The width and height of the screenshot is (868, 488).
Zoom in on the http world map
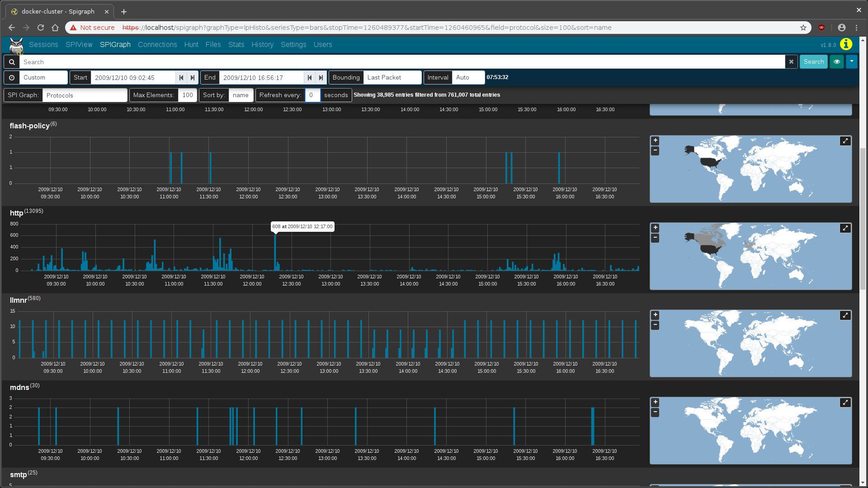[655, 228]
